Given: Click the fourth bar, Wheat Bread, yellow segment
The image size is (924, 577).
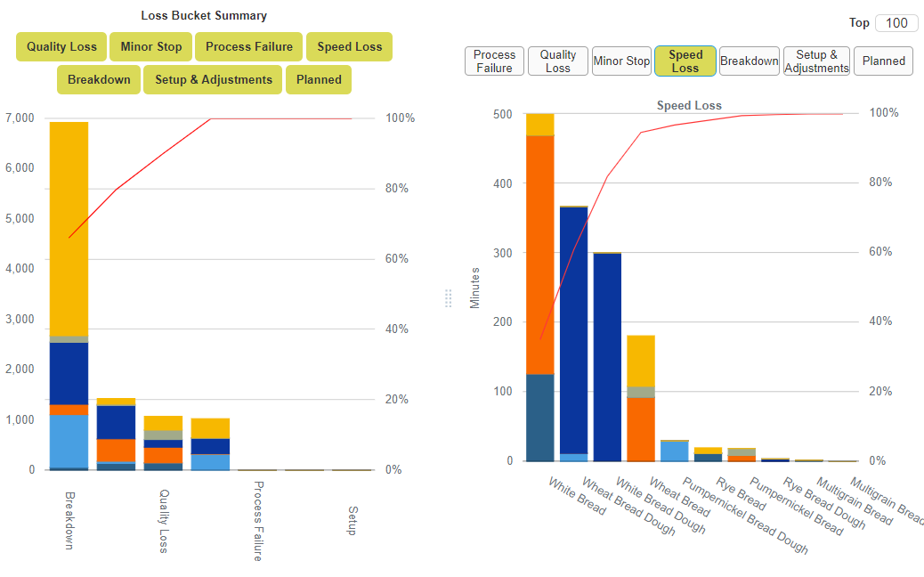Looking at the screenshot, I should pyautogui.click(x=641, y=360).
